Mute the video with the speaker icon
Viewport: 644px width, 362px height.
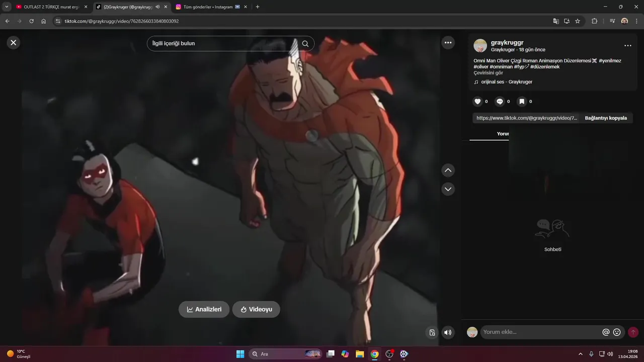click(447, 332)
